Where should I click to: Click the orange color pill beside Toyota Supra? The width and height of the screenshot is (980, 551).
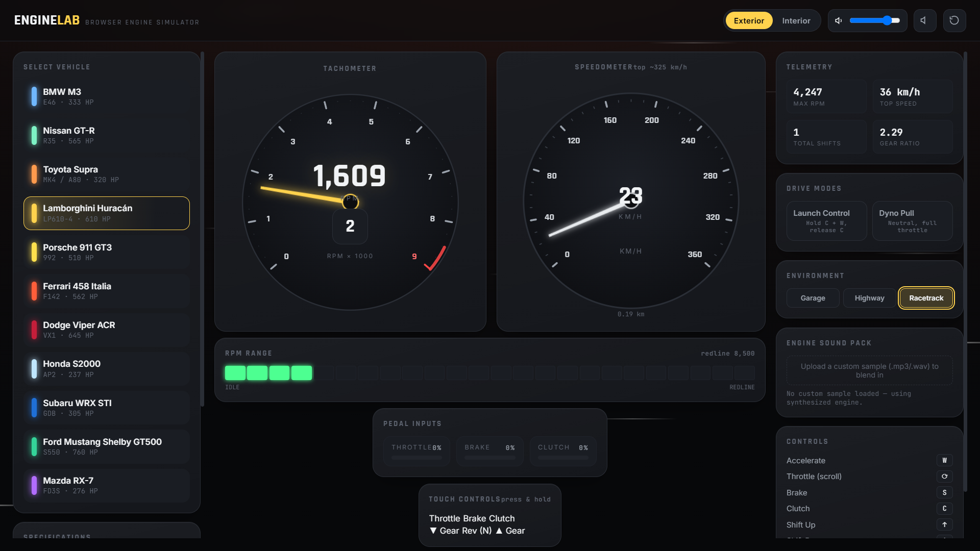coord(34,174)
